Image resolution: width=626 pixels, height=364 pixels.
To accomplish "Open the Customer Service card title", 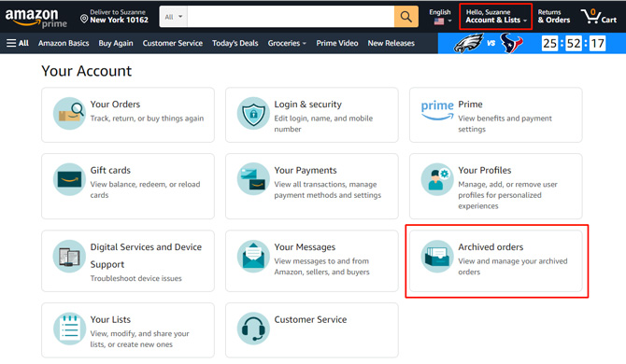I will pyautogui.click(x=310, y=320).
